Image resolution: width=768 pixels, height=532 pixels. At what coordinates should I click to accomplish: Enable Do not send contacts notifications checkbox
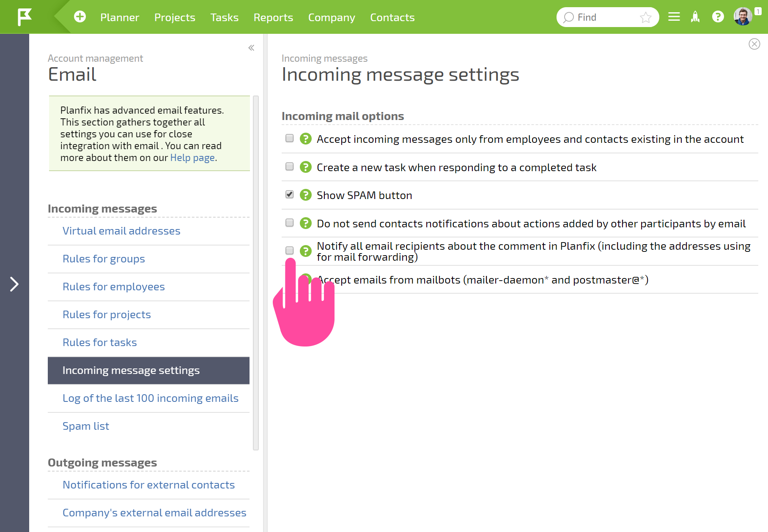tap(290, 223)
